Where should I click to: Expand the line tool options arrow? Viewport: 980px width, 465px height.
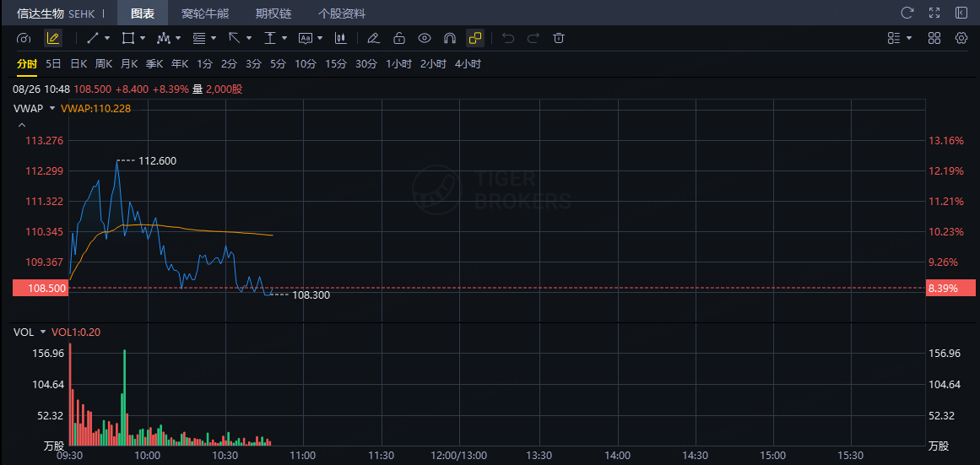coord(107,39)
